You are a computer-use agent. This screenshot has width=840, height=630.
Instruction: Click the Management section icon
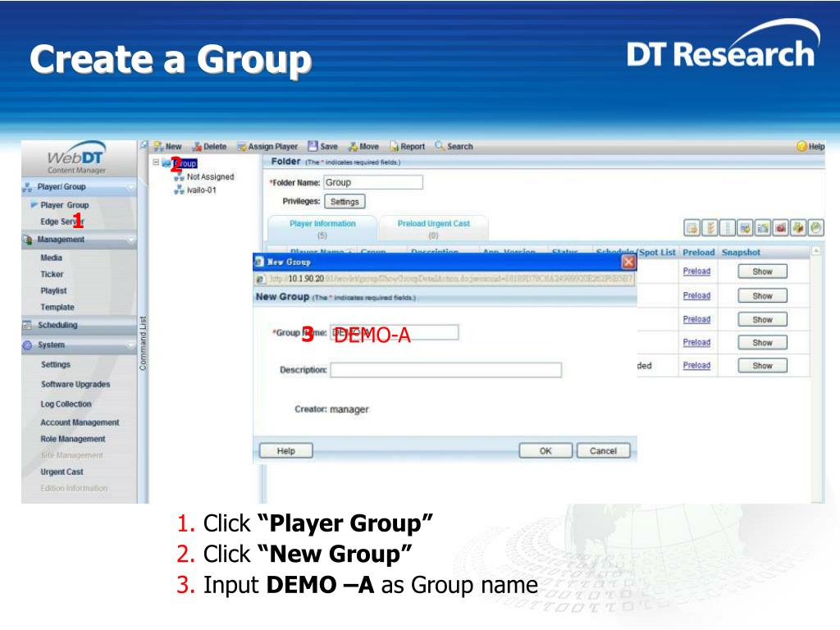(x=27, y=240)
